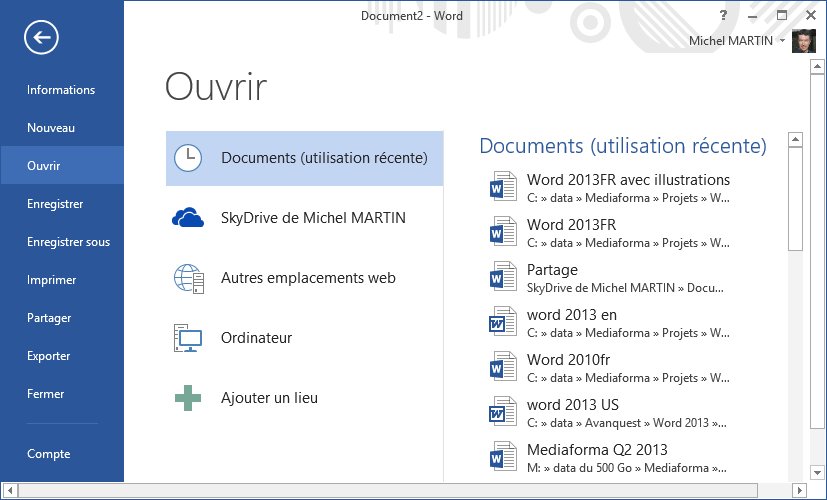
Task: Choose Enregistrer sous in the sidebar
Action: click(x=68, y=242)
